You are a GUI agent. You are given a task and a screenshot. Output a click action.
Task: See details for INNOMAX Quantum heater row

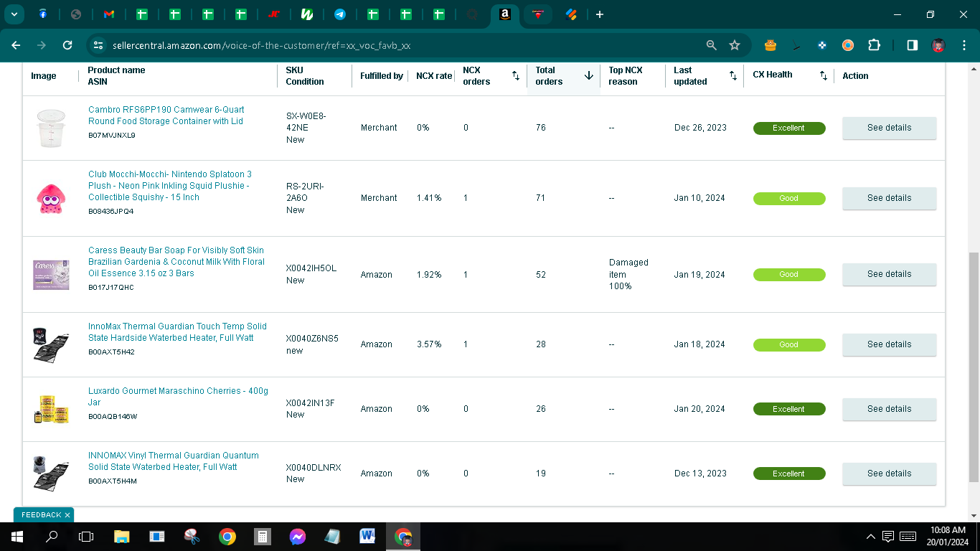tap(889, 474)
